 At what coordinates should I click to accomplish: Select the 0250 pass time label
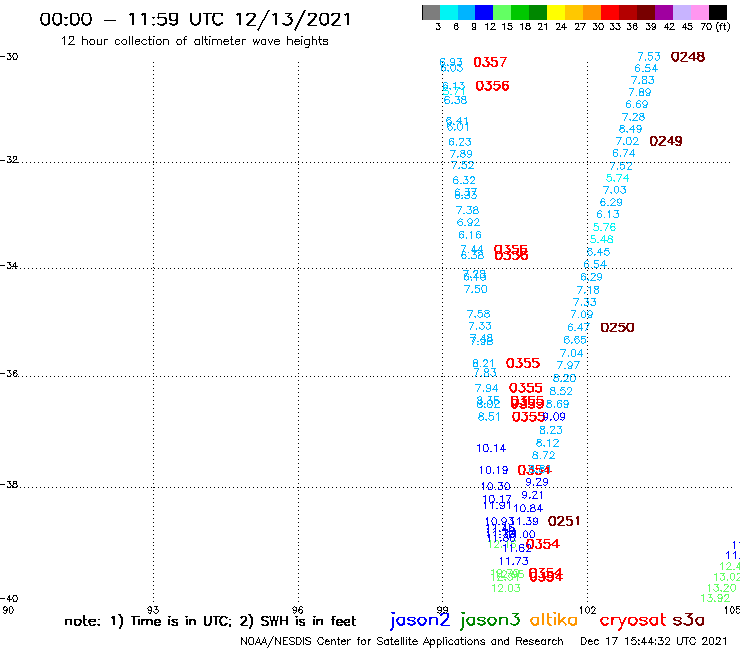[617, 328]
